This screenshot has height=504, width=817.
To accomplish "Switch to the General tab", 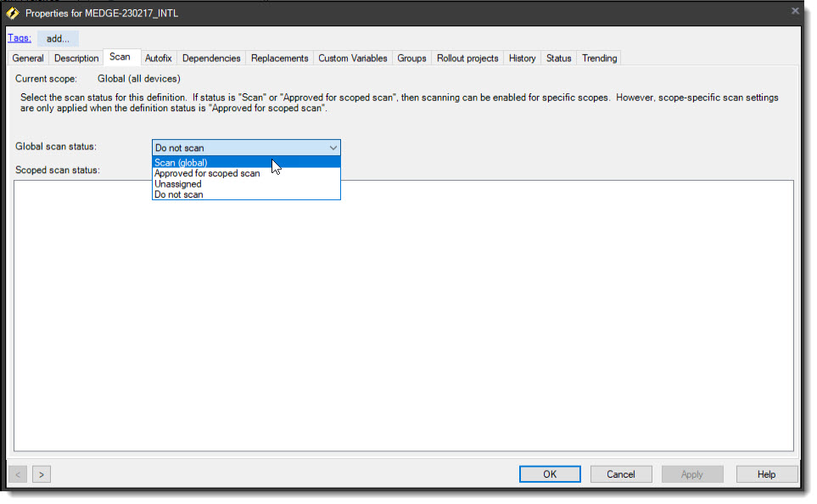I will click(28, 59).
